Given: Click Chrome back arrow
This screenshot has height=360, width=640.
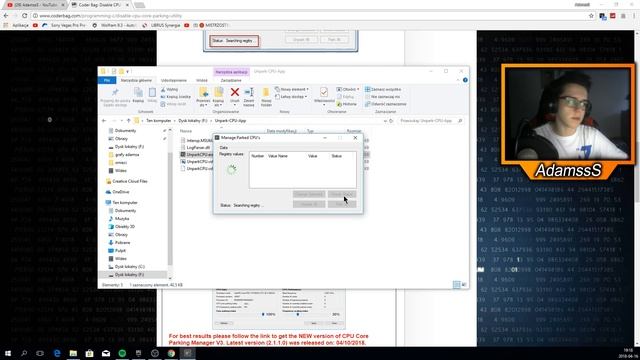Looking at the screenshot, I should [x=6, y=16].
